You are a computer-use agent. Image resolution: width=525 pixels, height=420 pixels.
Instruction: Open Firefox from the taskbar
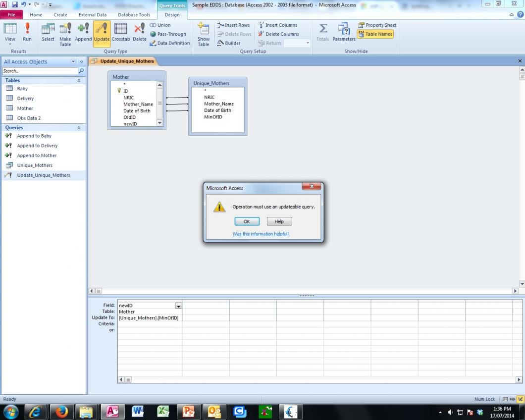coord(61,412)
